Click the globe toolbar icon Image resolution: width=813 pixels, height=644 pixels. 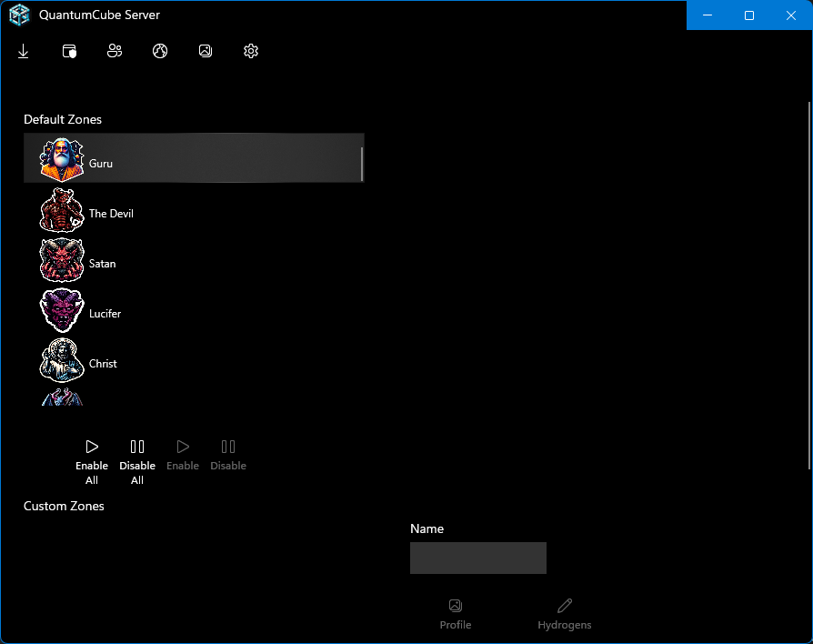160,52
